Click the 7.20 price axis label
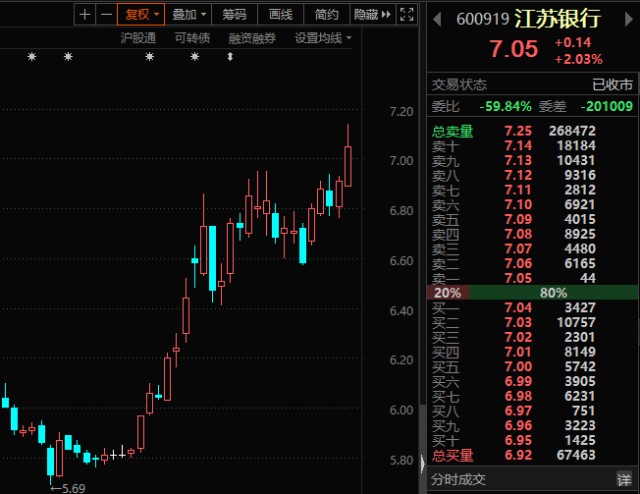This screenshot has height=494, width=640. [401, 111]
